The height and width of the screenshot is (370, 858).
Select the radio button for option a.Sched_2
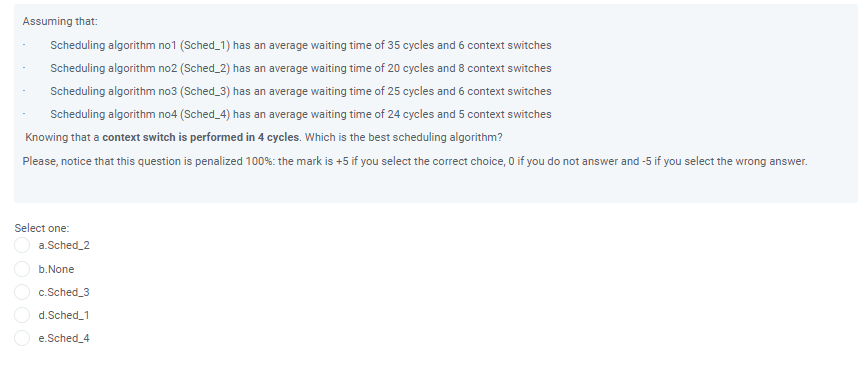(22, 245)
